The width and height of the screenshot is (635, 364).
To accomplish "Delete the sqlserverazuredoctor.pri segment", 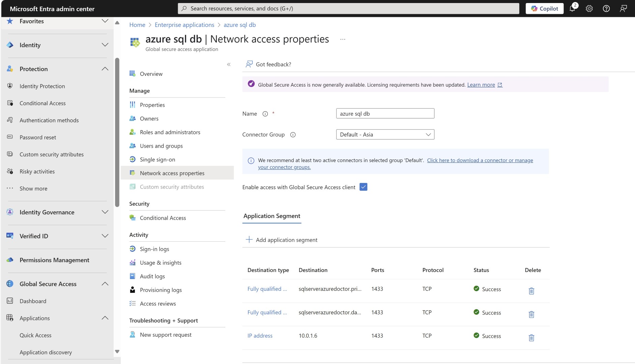I will (531, 291).
